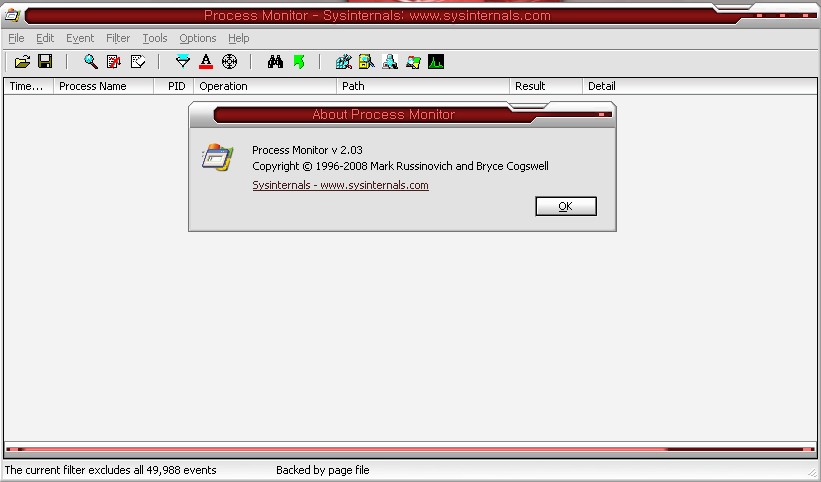This screenshot has height=482, width=821.
Task: Toggle event capture with the magnifier icon
Action: coord(91,62)
